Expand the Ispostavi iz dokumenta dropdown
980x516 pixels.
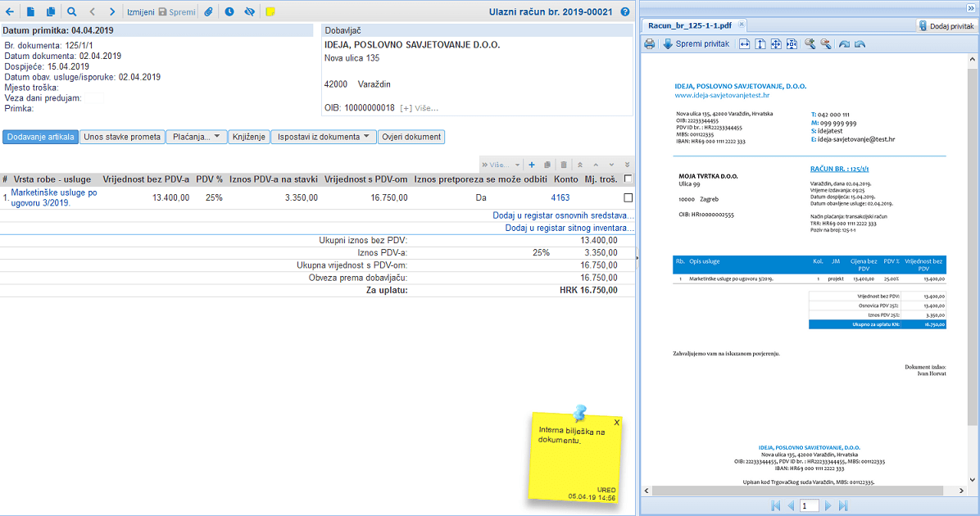tap(323, 137)
